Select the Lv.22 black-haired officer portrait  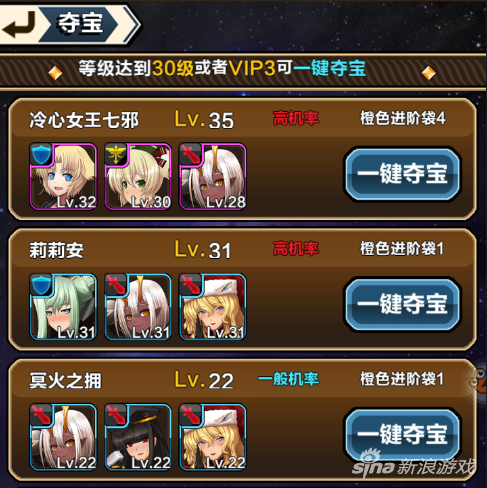coord(138,437)
